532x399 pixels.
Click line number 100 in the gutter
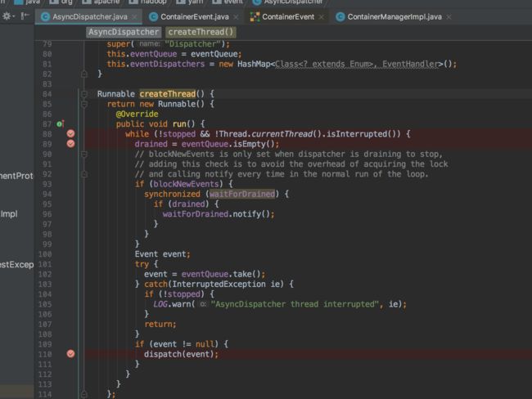coord(45,254)
